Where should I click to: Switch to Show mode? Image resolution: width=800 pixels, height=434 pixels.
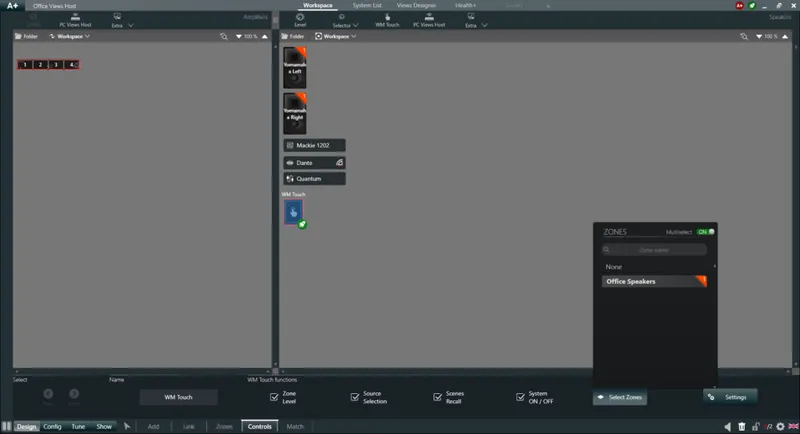(104, 426)
